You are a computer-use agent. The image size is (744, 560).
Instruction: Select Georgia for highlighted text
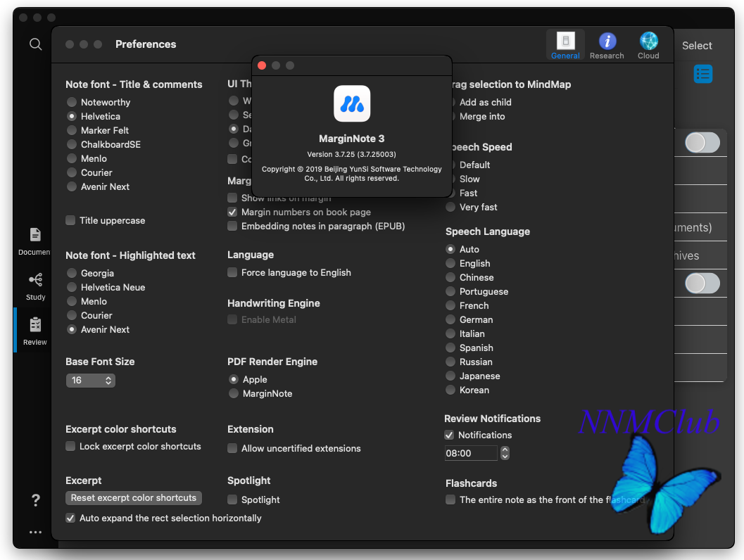tap(72, 273)
